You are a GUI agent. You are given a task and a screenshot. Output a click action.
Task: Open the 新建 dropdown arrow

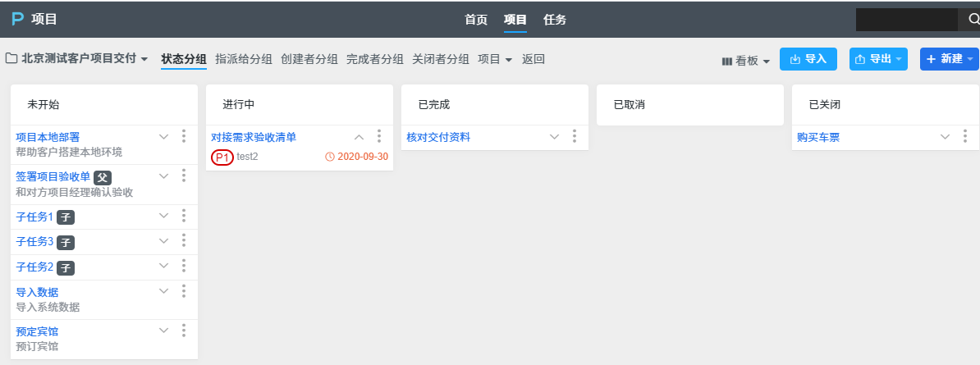point(970,59)
